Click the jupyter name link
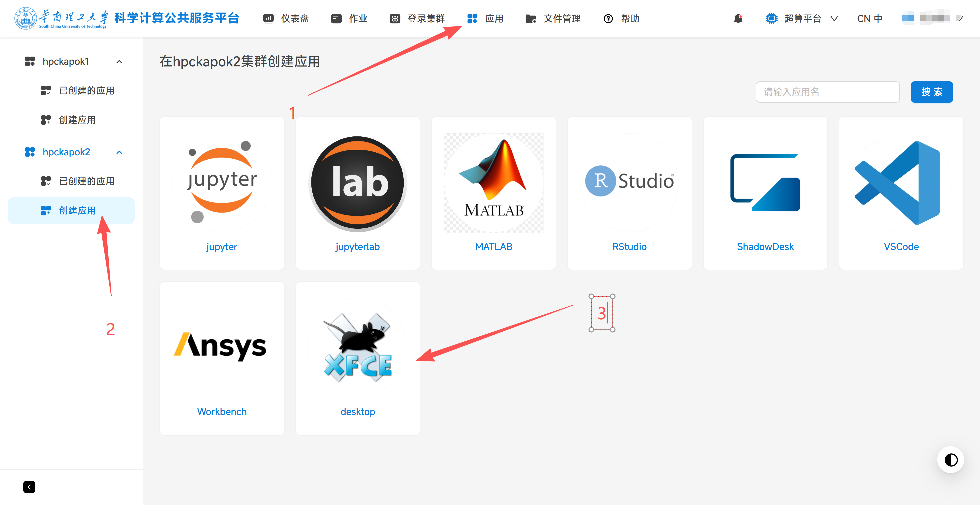The height and width of the screenshot is (505, 980). pos(222,247)
